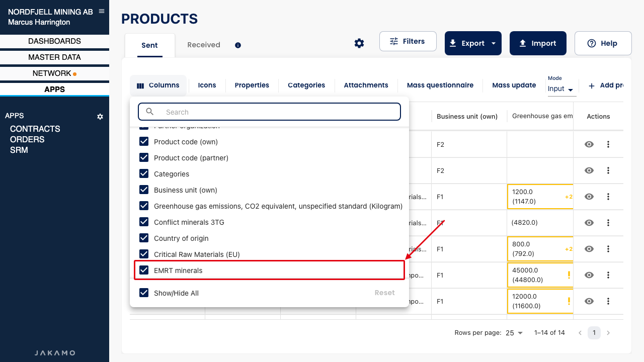Toggle Country of origin column

(x=144, y=238)
